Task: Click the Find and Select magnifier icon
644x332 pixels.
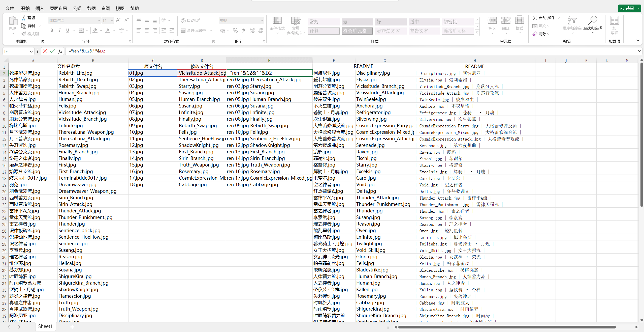Action: tap(593, 20)
